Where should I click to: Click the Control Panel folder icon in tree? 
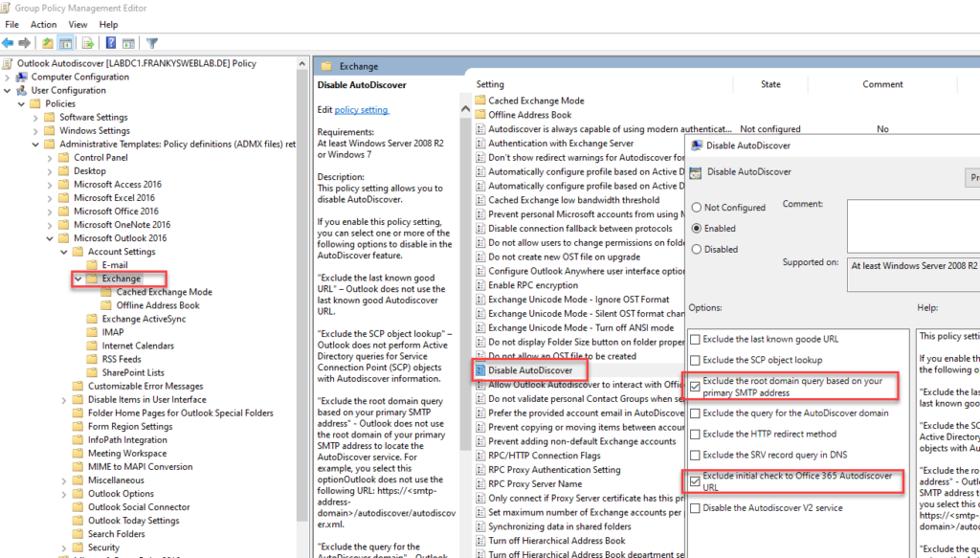63,158
